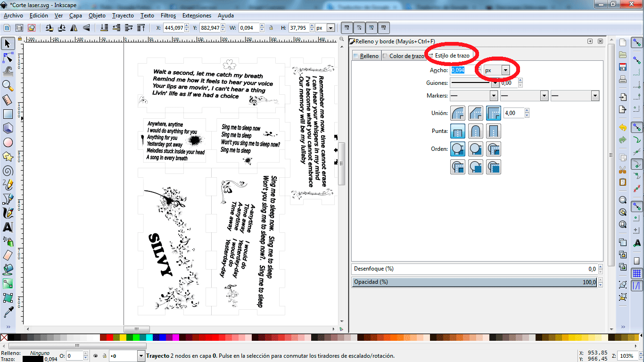Iconify the Relleno y borde panel

click(x=590, y=41)
